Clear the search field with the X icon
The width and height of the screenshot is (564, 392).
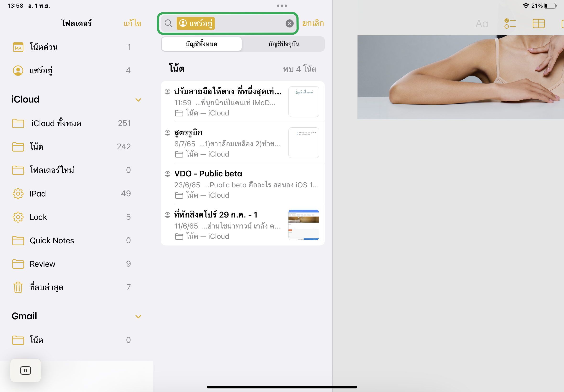[x=289, y=23]
